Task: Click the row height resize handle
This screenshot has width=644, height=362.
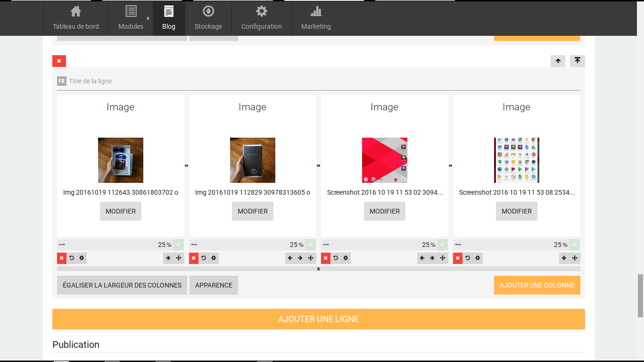Action: 319,269
